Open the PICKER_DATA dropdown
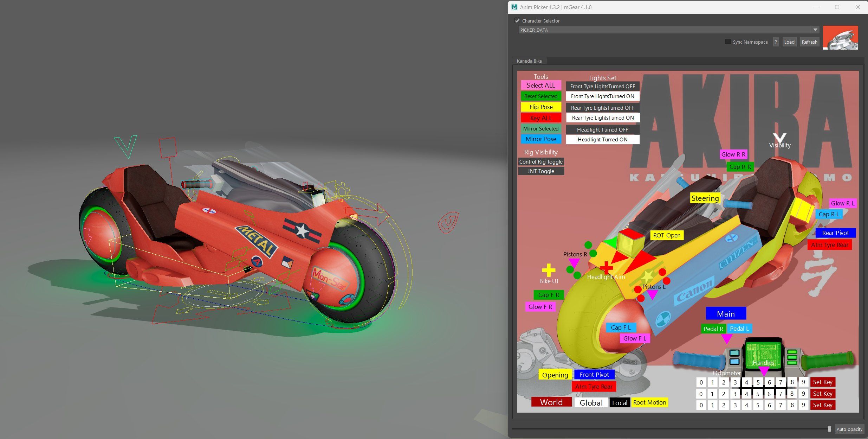Image resolution: width=868 pixels, height=439 pixels. coord(815,30)
